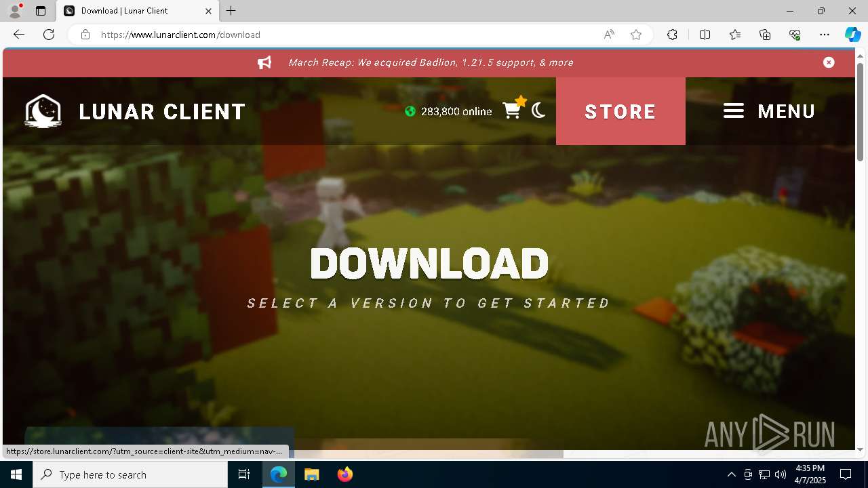The height and width of the screenshot is (488, 868).
Task: Open Favorites list in toolbar
Action: 735,35
